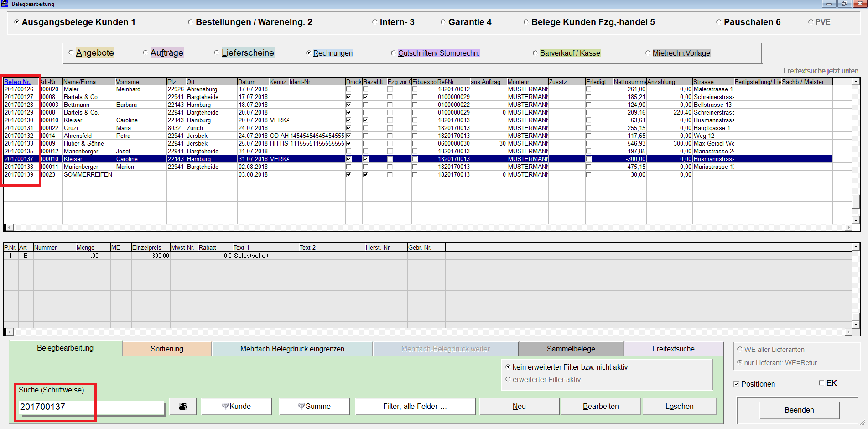Viewport: 868px width, 429px height.
Task: Enable the EK checkbox
Action: pyautogui.click(x=821, y=383)
